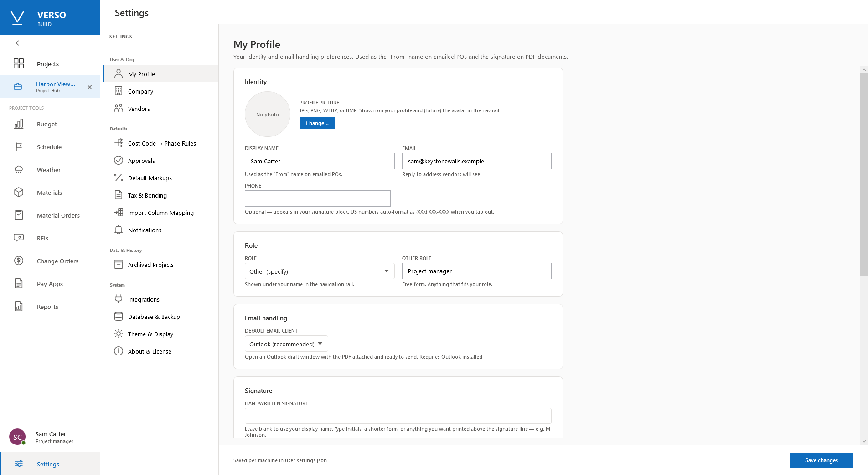Image resolution: width=868 pixels, height=475 pixels.
Task: Open Database & Backup settings
Action: click(x=161, y=317)
